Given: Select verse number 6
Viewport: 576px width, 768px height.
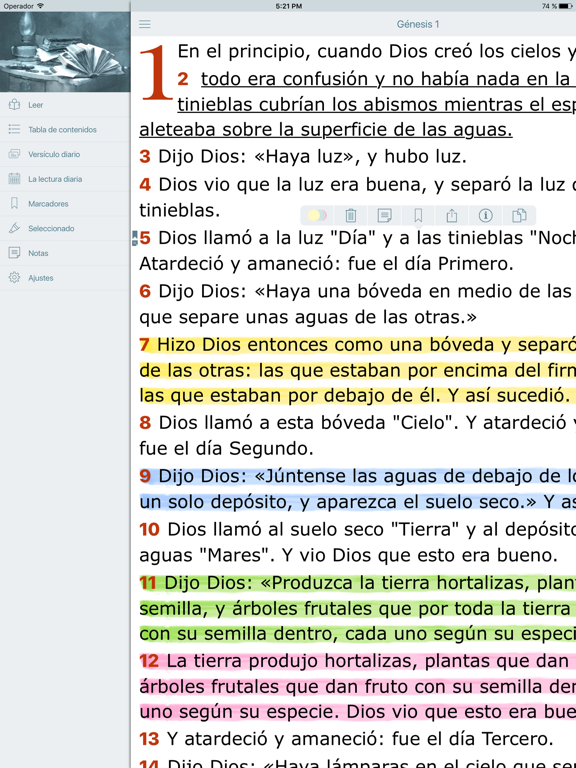Looking at the screenshot, I should 145,291.
